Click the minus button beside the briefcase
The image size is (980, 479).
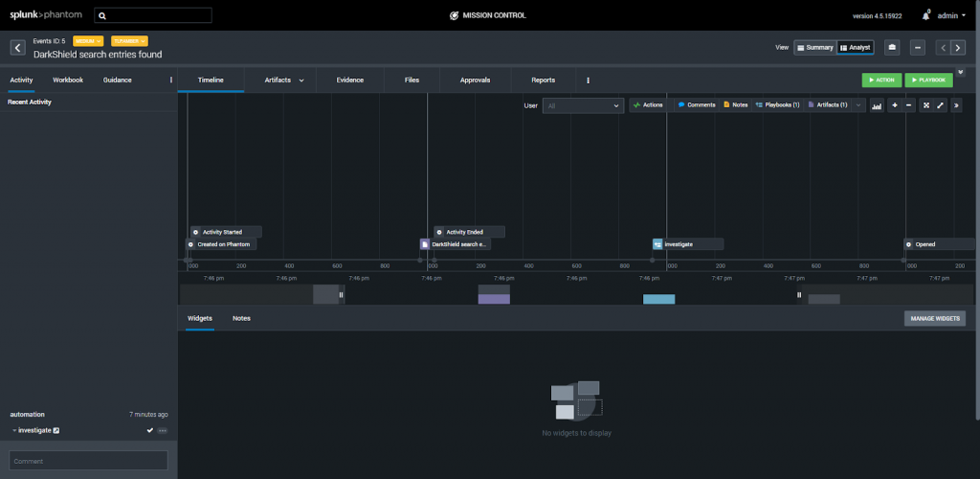(918, 48)
